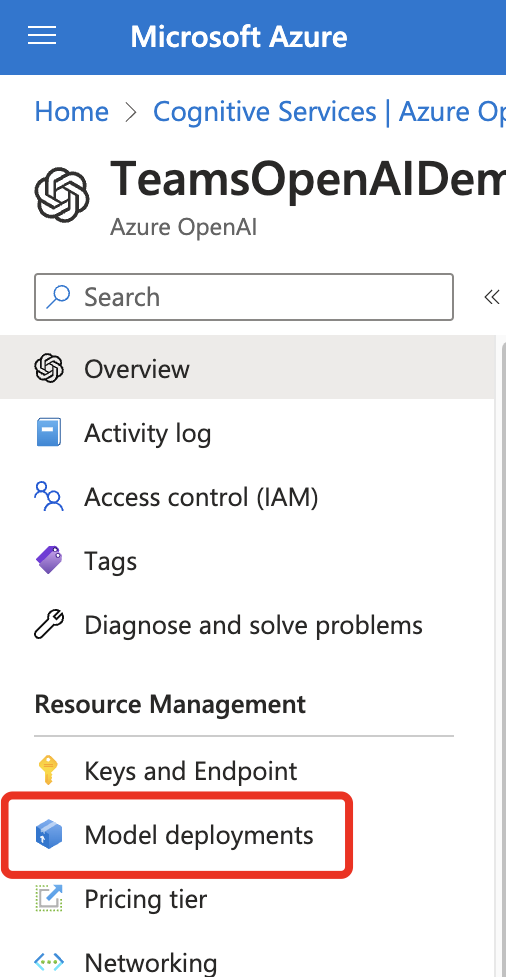
Task: Click the large Azure OpenAI resource logo
Action: coord(62,194)
